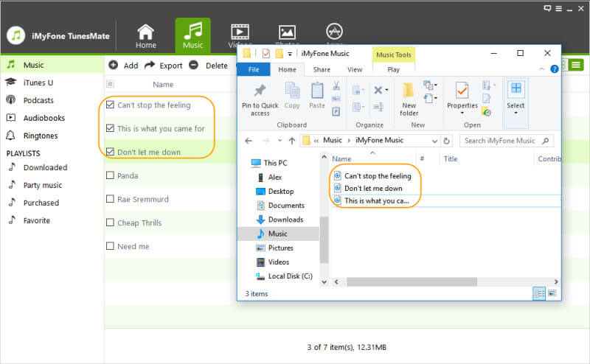Click the Explorer help question icon
The width and height of the screenshot is (590, 364).
554,69
